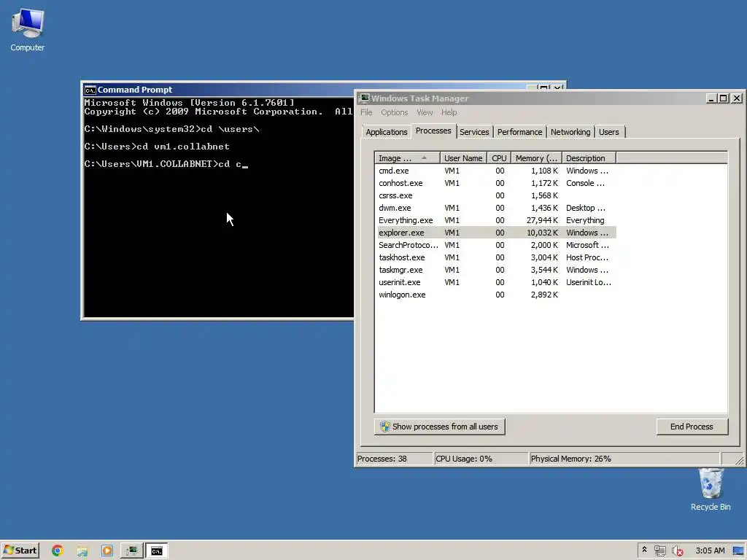Switch to the Performance tab

pyautogui.click(x=519, y=132)
